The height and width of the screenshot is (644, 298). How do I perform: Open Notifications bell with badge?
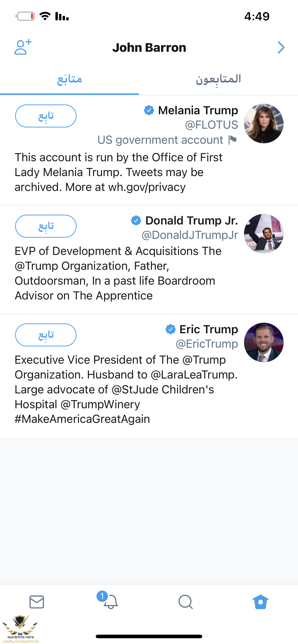tap(108, 600)
